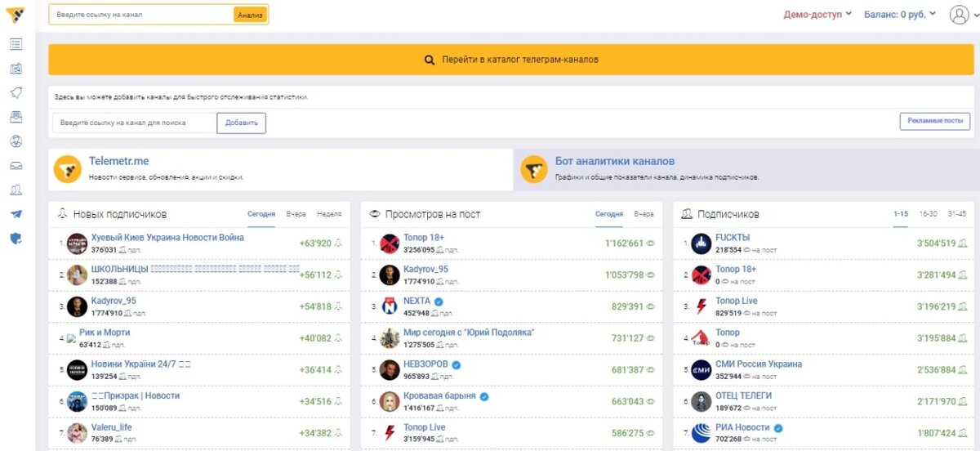Open Рик и Морти channel link
980x451 pixels.
105,333
